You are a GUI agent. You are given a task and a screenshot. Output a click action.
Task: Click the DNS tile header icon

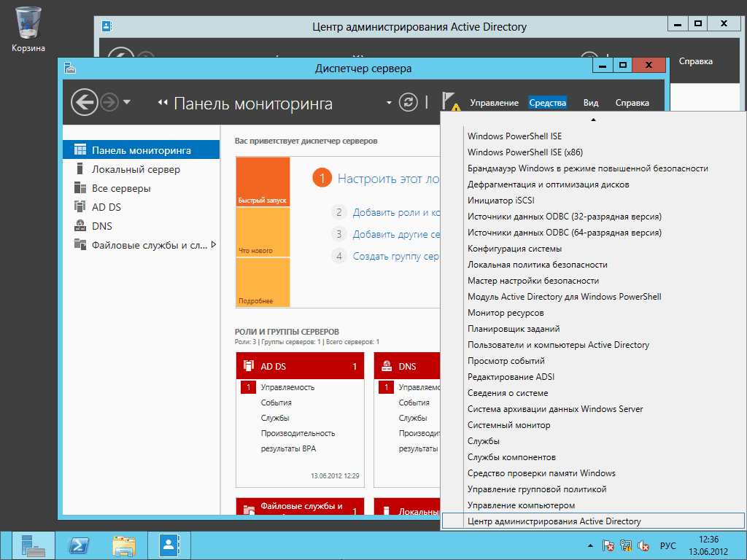click(x=387, y=366)
